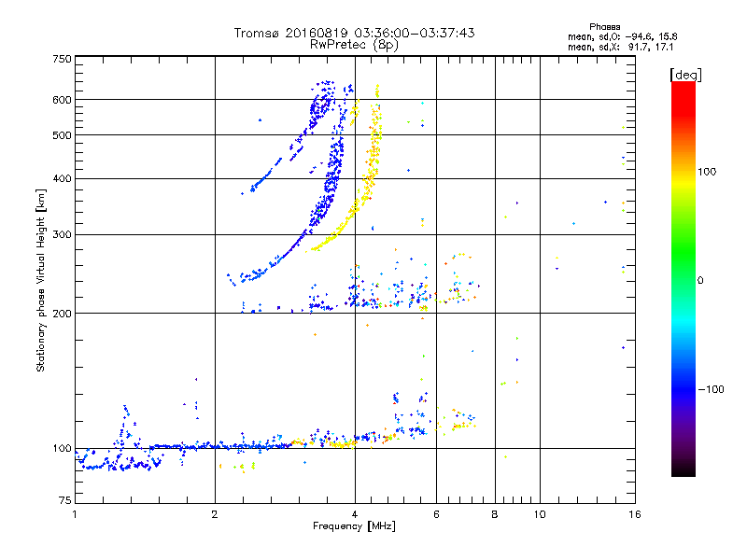Pick the green region of the phase colorbar

pyautogui.click(x=684, y=252)
